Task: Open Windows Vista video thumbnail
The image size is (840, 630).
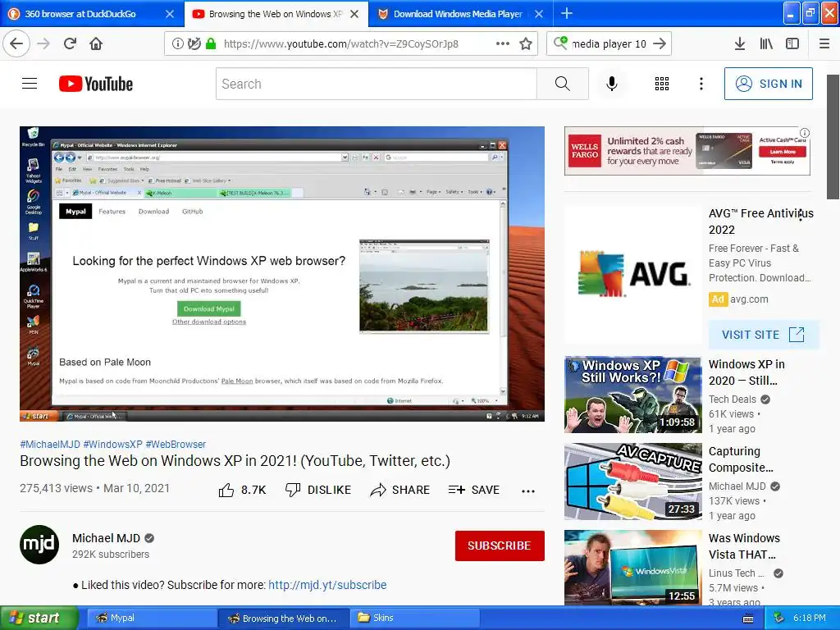Action: [x=632, y=568]
